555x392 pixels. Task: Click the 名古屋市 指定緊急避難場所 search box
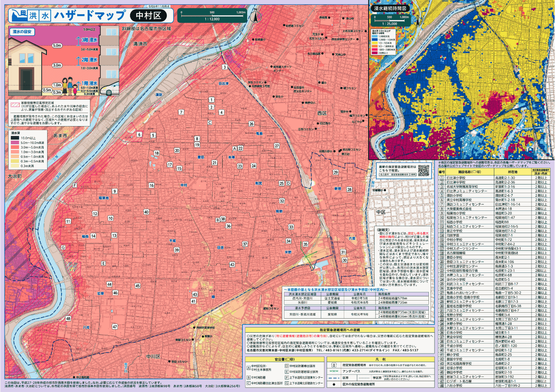pyautogui.click(x=394, y=174)
